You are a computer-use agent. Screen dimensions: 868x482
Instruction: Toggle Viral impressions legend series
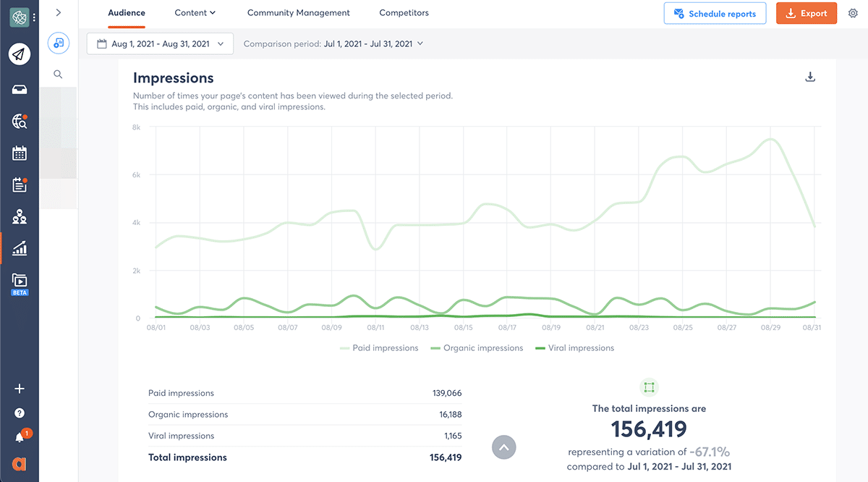tap(574, 348)
